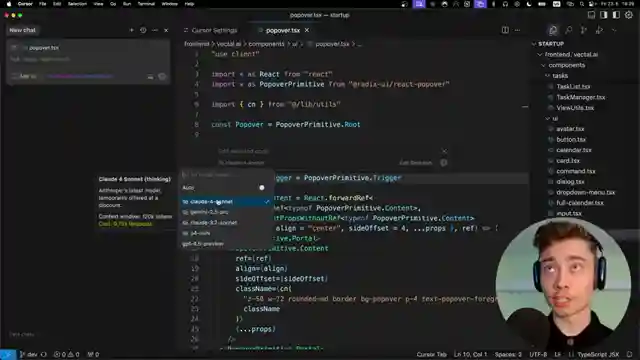Select claude-4-sonnet model
The image size is (640, 360).
[x=226, y=202]
